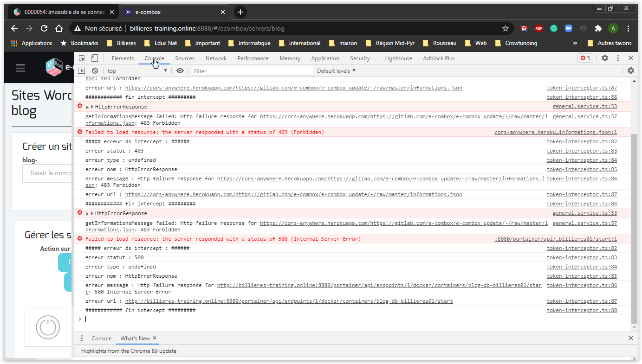
Task: Click the red error count badge
Action: pyautogui.click(x=585, y=58)
